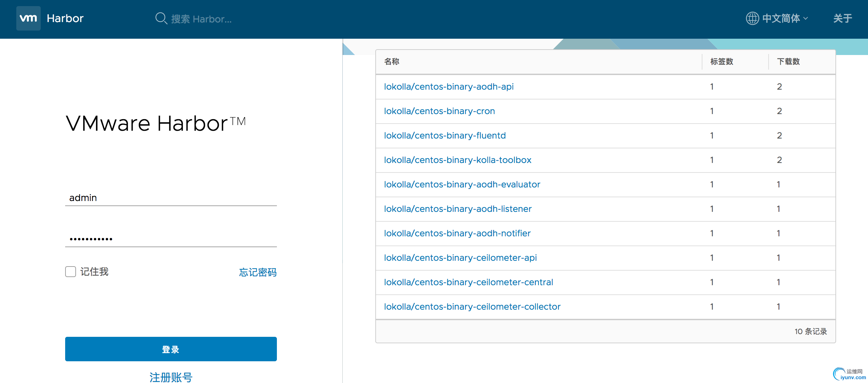Open lokolla/centos-binary-fluentd repository

click(445, 135)
